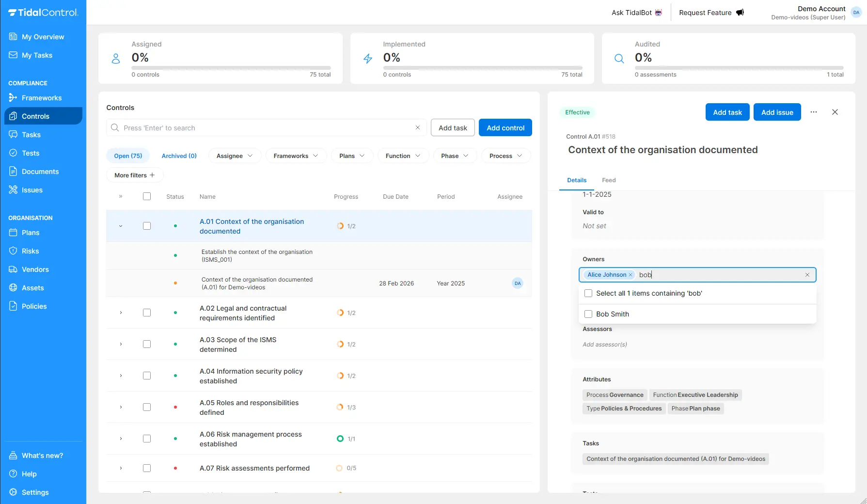Open the three-dot more options menu
This screenshot has width=867, height=504.
coord(814,112)
